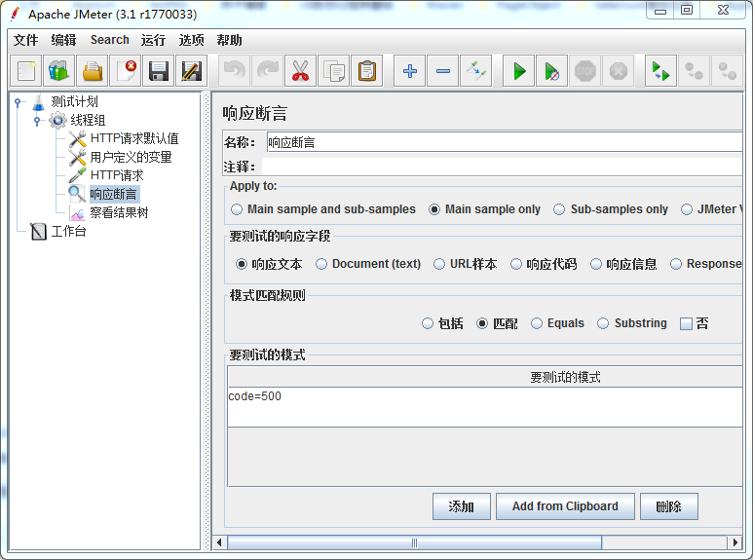The height and width of the screenshot is (560, 753).
Task: Click the New test plan toolbar icon
Action: [26, 71]
